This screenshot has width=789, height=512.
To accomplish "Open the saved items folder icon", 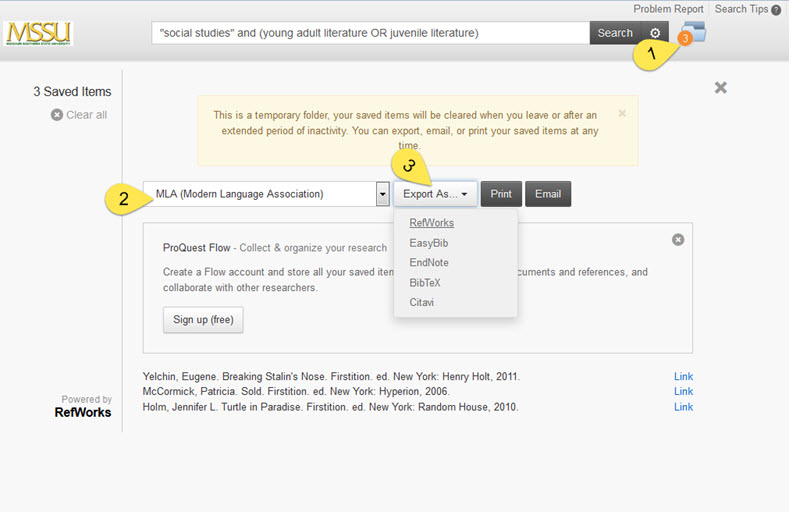I will point(693,33).
